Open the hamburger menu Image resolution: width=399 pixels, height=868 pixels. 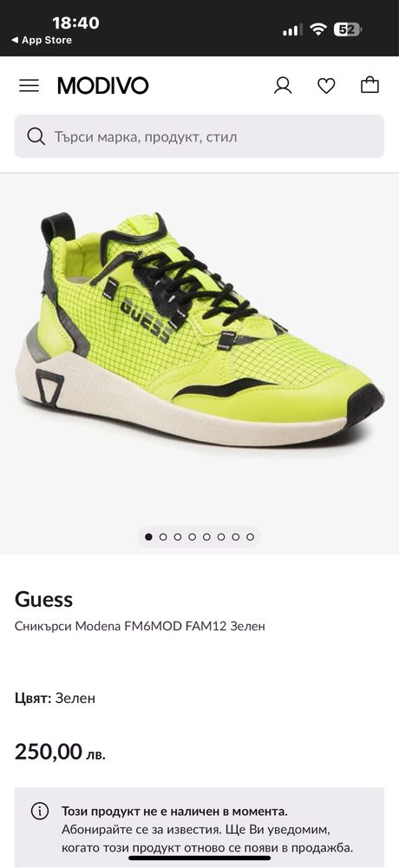pyautogui.click(x=29, y=85)
